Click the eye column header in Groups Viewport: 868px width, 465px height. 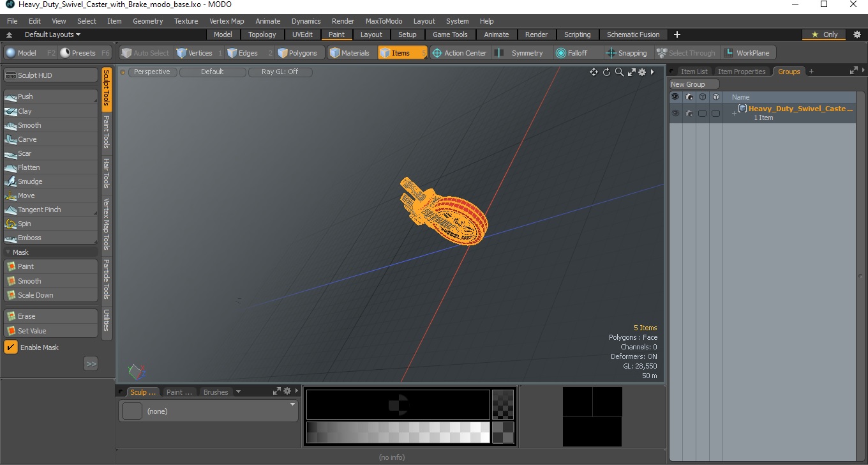[675, 97]
